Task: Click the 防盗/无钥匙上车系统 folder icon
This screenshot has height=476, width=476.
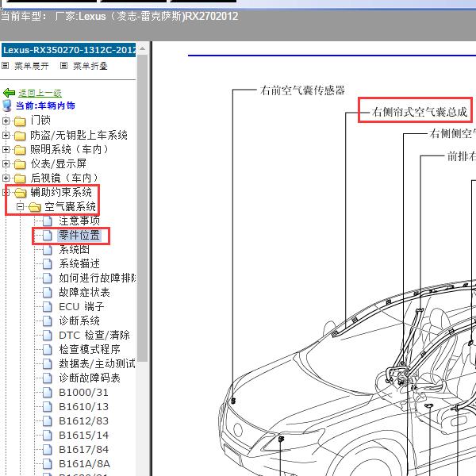Action: [x=20, y=136]
